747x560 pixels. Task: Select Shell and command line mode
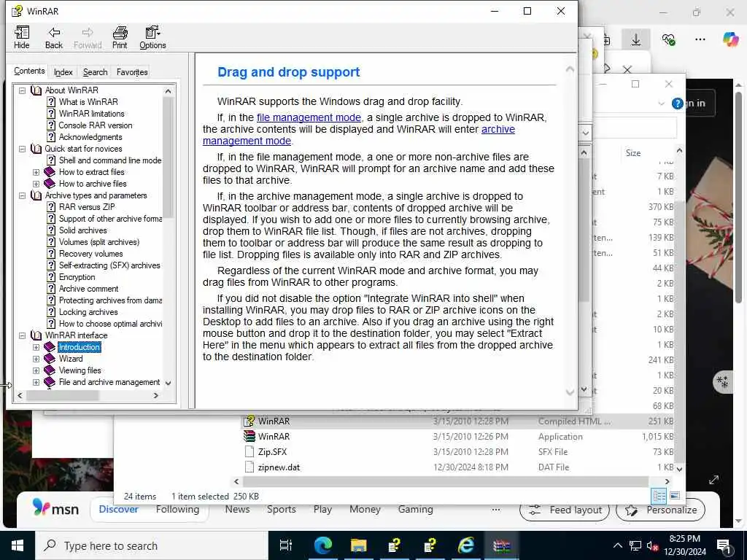point(110,160)
